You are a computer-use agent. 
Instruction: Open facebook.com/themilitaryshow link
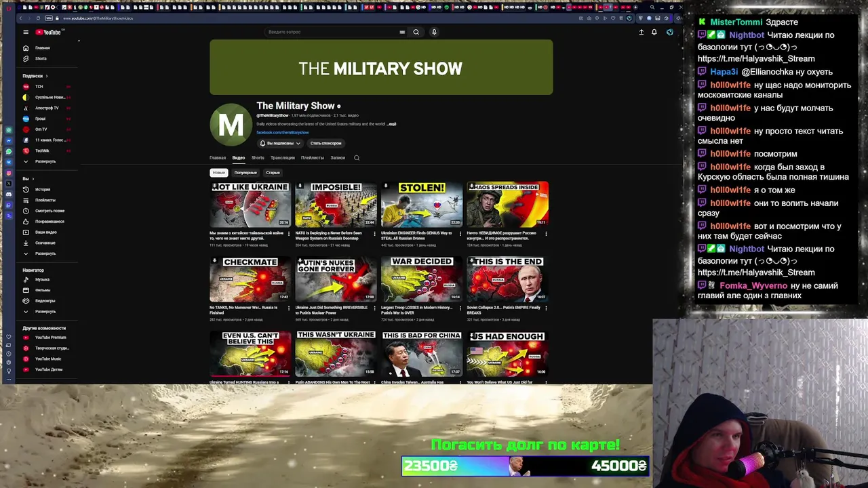coord(283,133)
